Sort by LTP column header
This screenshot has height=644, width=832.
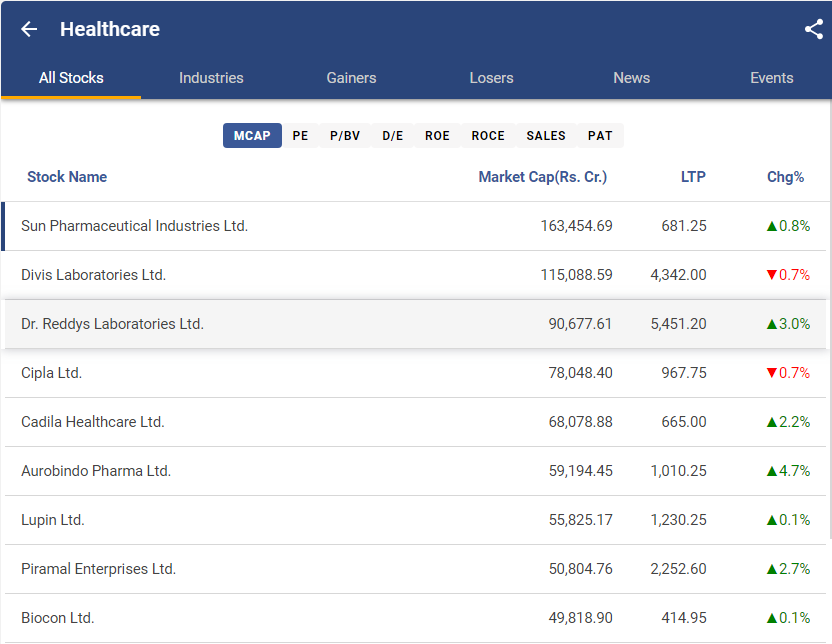point(694,177)
